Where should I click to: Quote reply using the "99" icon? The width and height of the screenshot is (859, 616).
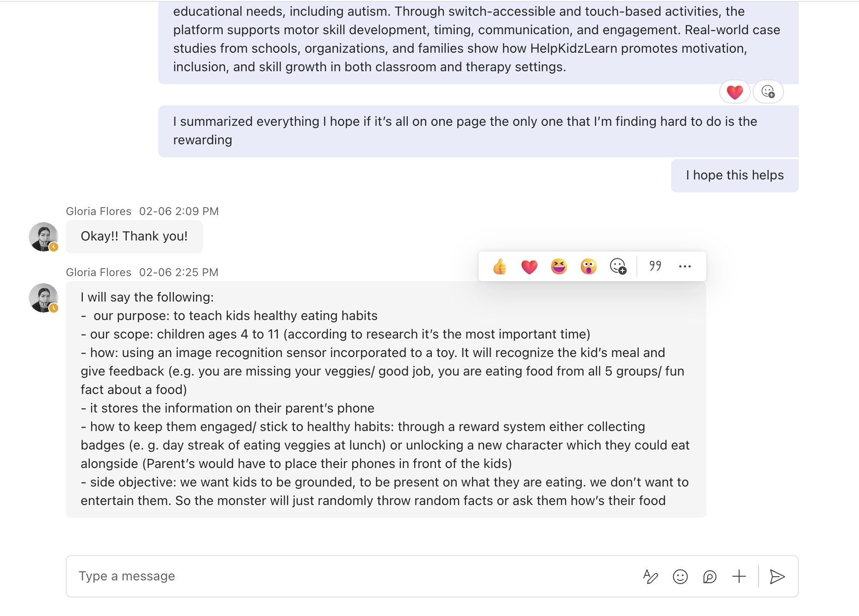tap(655, 266)
